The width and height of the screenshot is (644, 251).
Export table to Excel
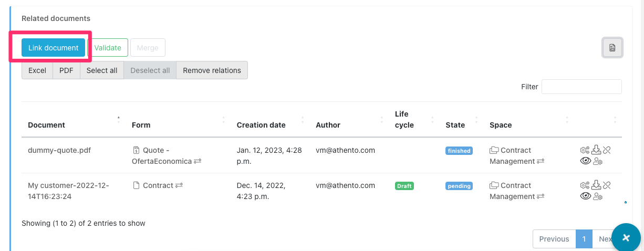click(x=37, y=70)
